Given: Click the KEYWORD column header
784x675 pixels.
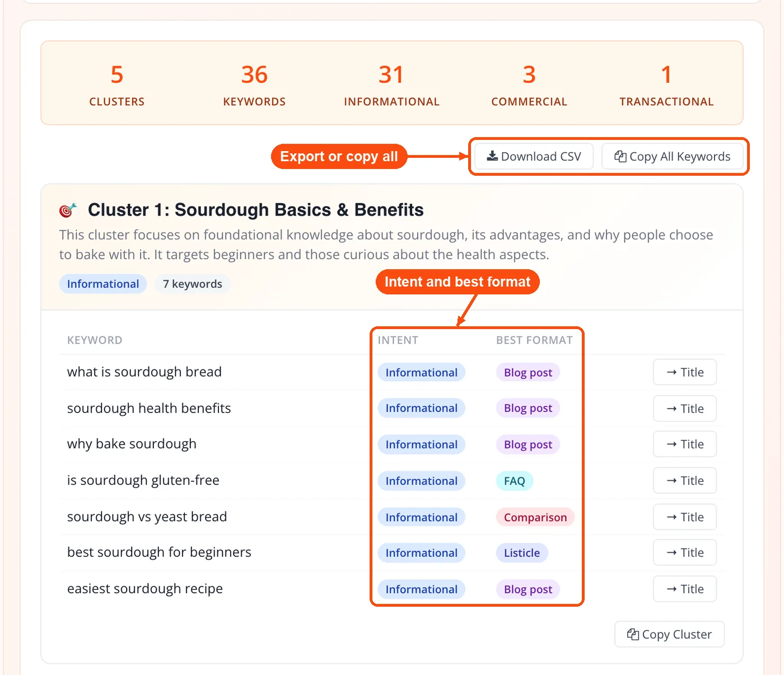Looking at the screenshot, I should coord(95,340).
